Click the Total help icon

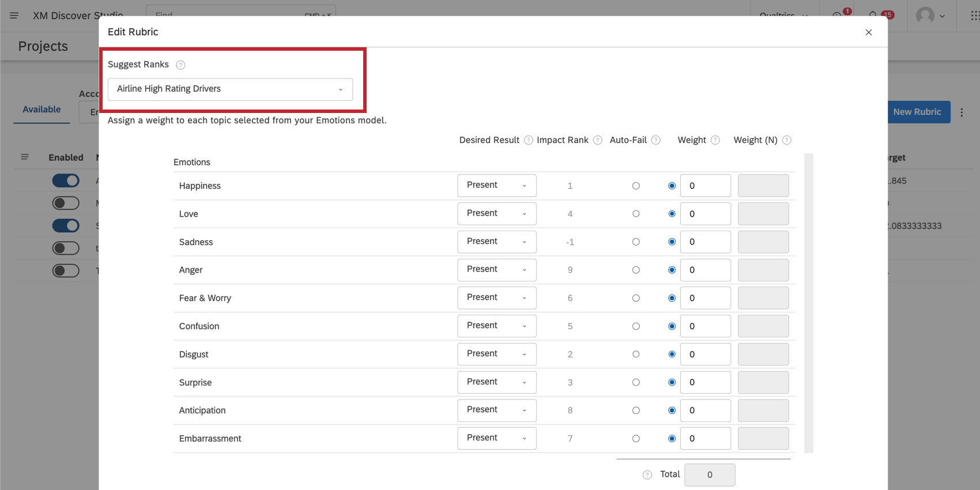647,475
